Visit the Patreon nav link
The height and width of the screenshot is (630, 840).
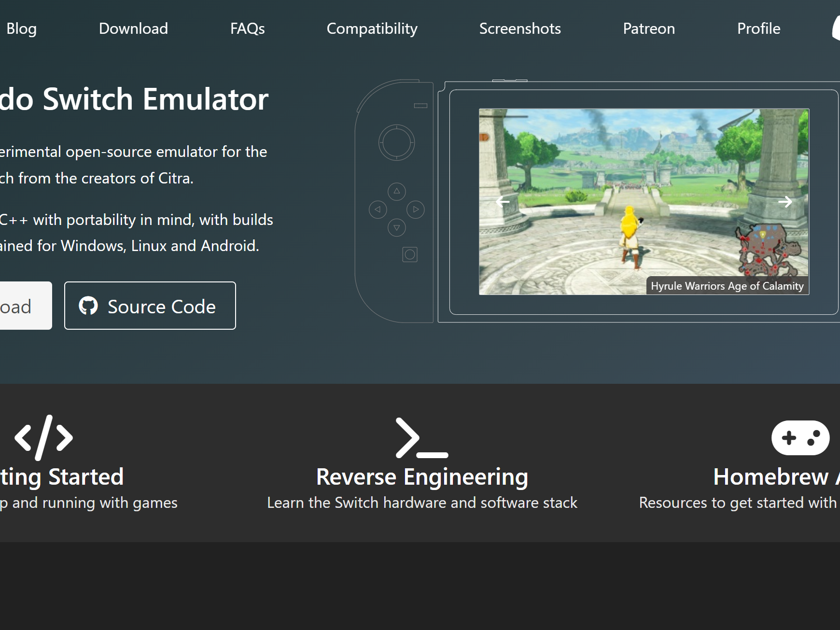pos(649,28)
